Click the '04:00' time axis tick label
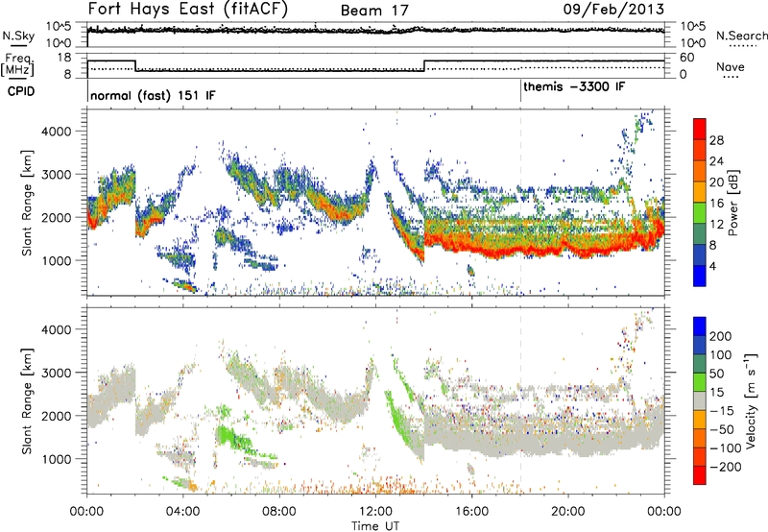The width and height of the screenshot is (768, 532). point(182,512)
